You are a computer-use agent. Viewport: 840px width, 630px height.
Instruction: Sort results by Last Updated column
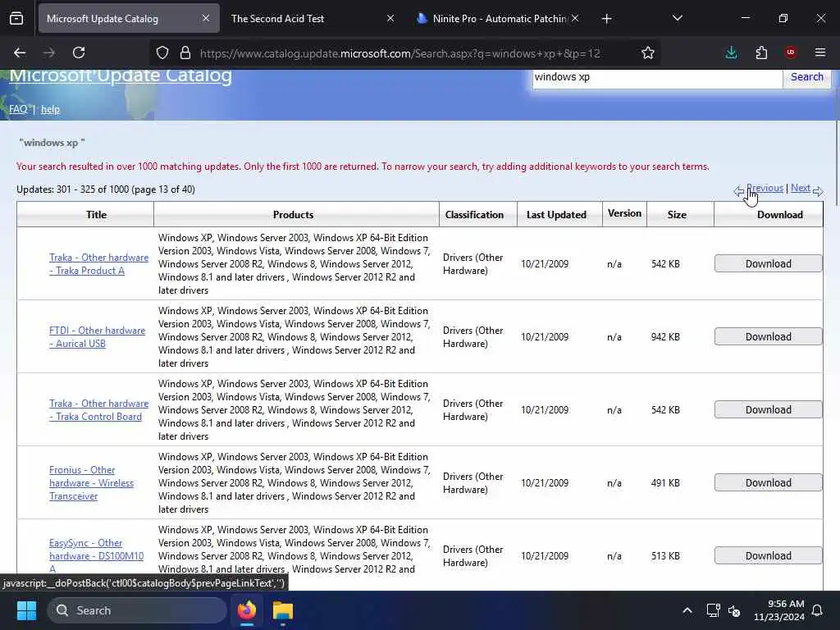click(556, 215)
